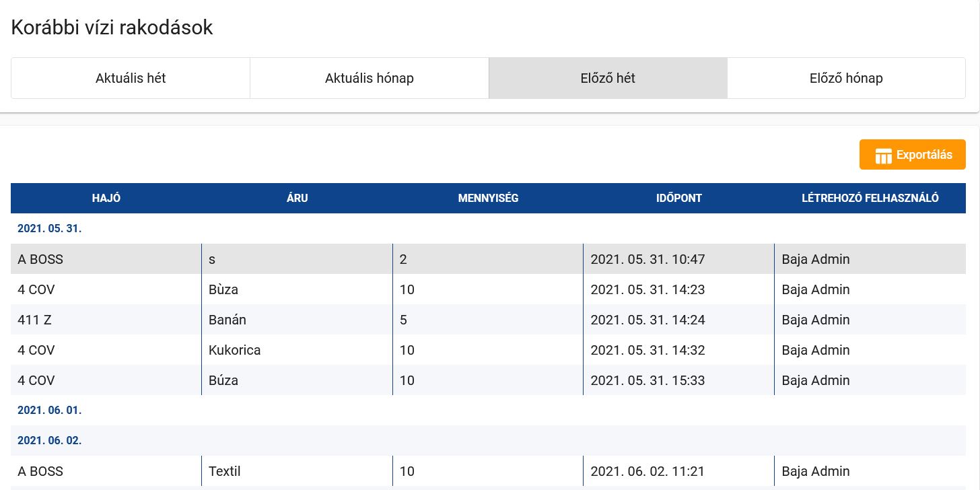Click the Exportálás table icon
Screen dimensions: 980x490
coord(883,155)
